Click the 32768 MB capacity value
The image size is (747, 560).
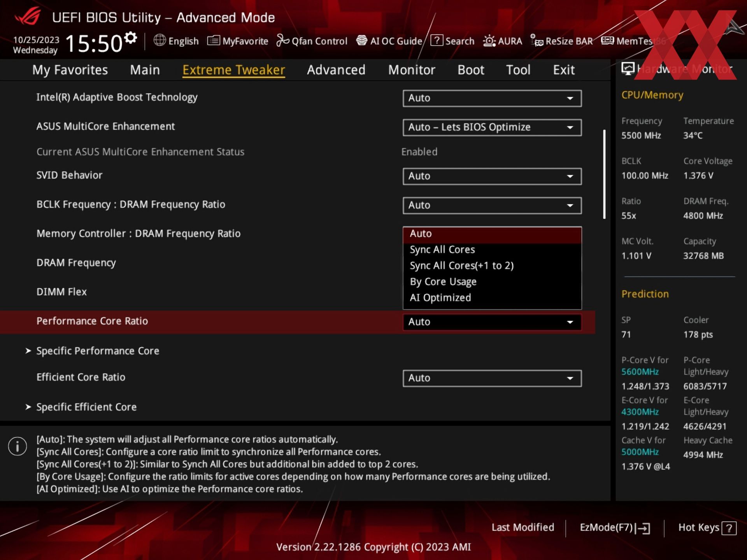(703, 256)
